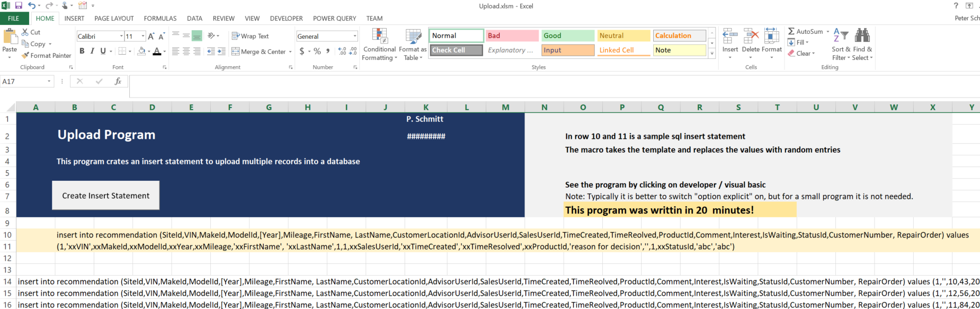This screenshot has height=309, width=980.
Task: Click the Paste clipboard icon
Action: point(10,37)
